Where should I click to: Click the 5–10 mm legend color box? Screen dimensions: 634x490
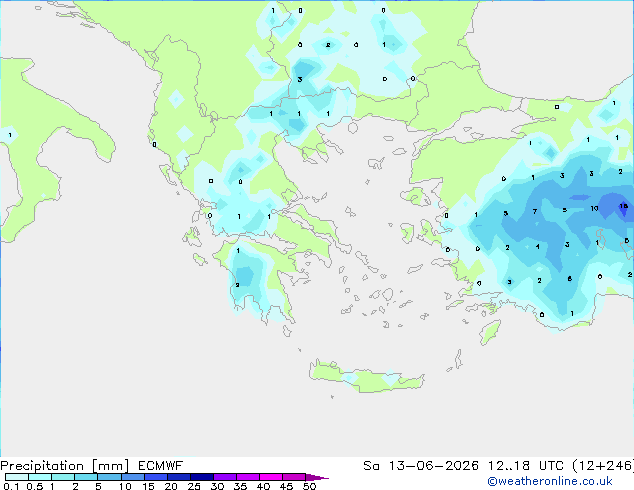pos(109,477)
